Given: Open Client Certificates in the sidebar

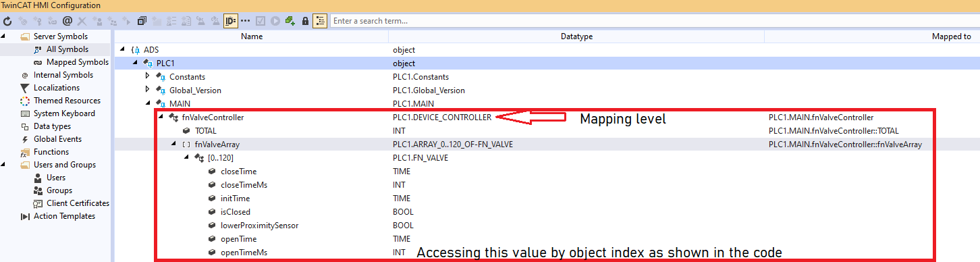Looking at the screenshot, I should (x=78, y=203).
